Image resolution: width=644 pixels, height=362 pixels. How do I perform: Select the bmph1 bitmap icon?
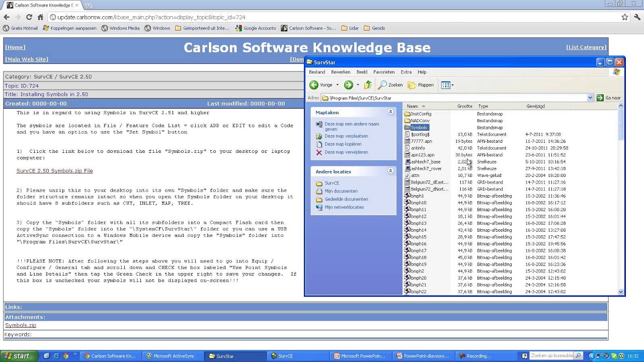[x=408, y=196]
